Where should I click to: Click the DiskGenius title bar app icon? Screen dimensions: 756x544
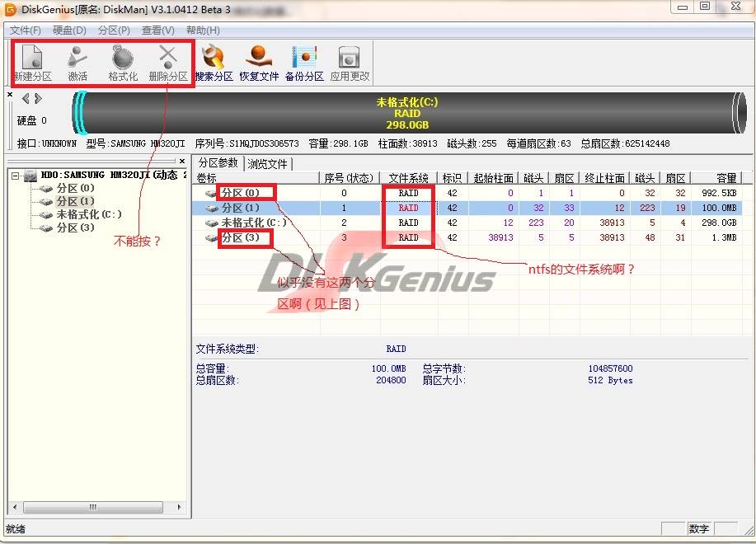tap(10, 9)
